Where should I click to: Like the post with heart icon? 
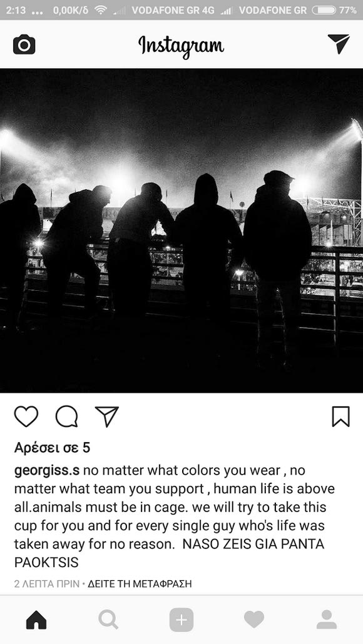26,416
